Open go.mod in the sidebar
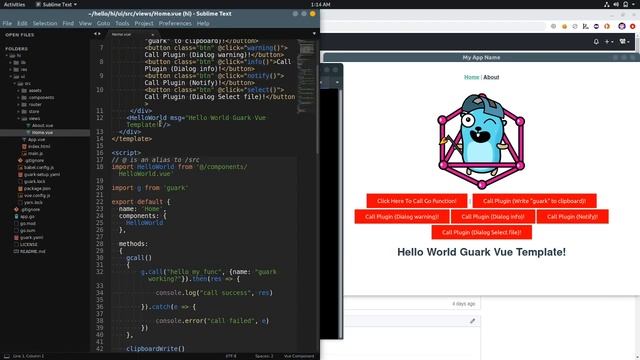The height and width of the screenshot is (360, 640). coord(27,224)
